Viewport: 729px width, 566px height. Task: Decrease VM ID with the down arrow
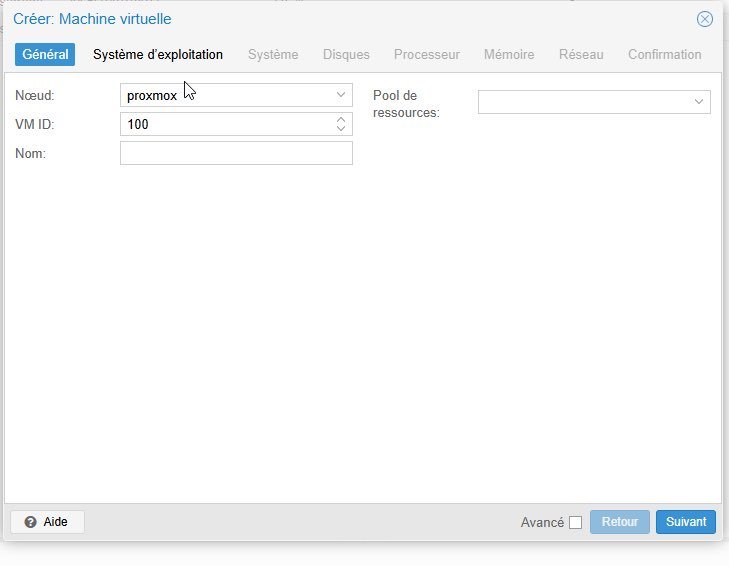coord(341,129)
